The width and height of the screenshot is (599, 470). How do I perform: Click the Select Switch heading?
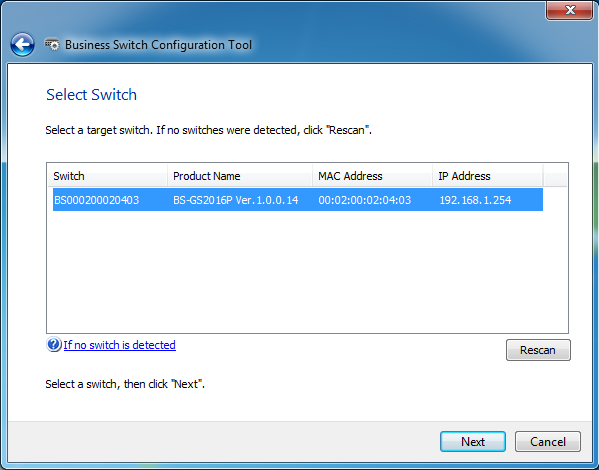pos(91,94)
